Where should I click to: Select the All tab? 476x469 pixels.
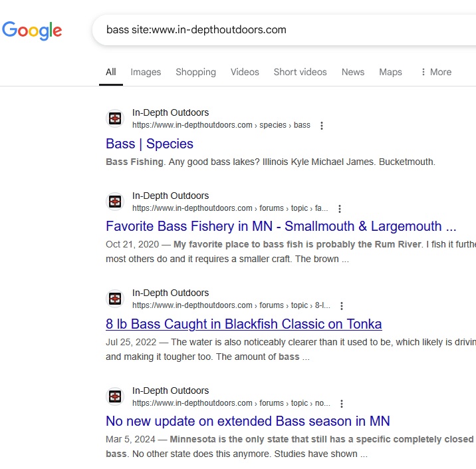pos(111,72)
